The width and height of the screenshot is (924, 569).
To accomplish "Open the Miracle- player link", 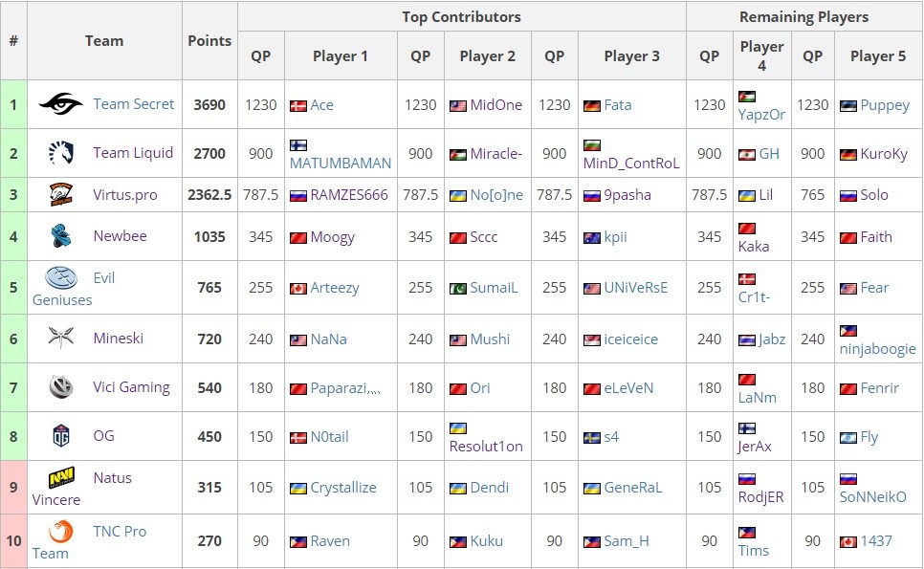I will pos(495,154).
